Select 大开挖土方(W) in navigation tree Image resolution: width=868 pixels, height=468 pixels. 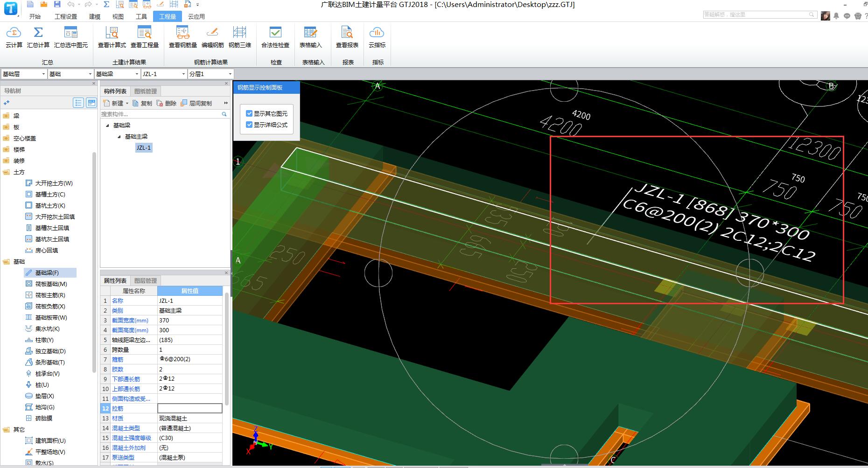(x=49, y=183)
